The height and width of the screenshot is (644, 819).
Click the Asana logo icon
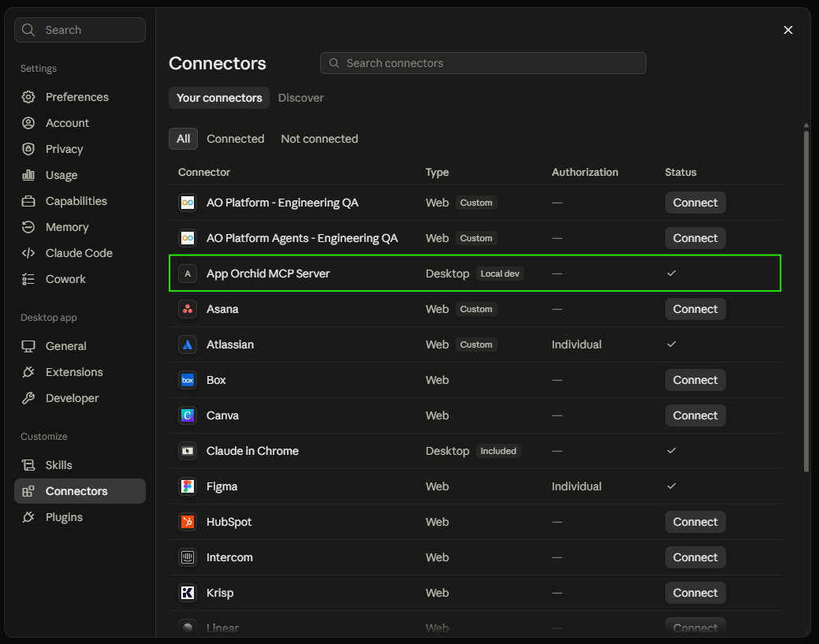tap(188, 309)
